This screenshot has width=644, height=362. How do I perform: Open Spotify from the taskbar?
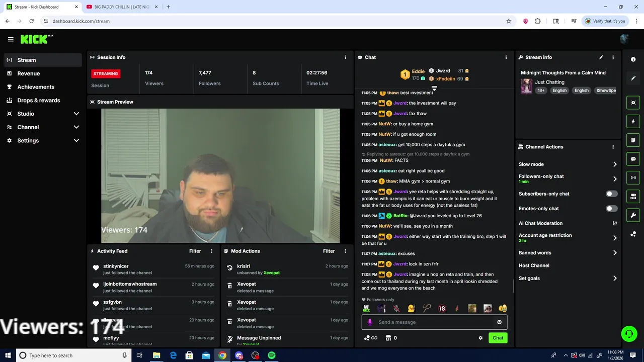coord(271,355)
